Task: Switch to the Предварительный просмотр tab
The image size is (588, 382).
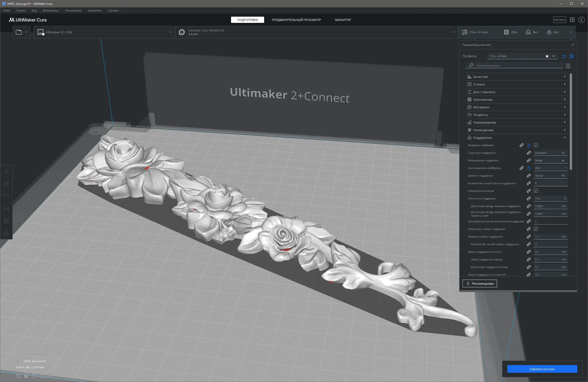Action: coord(296,20)
